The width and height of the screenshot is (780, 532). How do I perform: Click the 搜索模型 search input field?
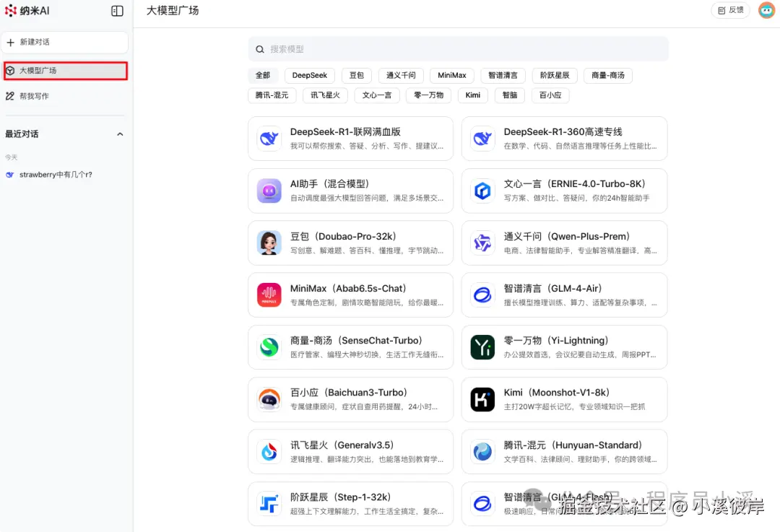tap(458, 48)
